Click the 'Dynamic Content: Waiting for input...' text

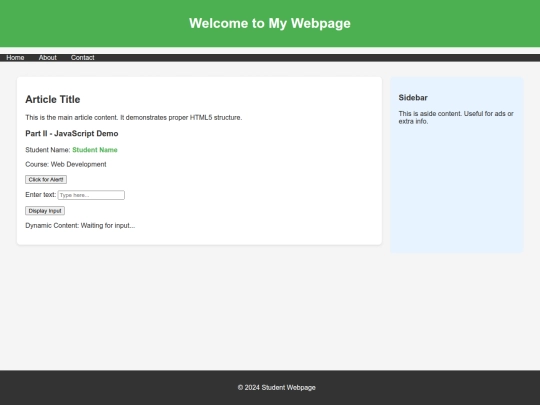point(80,226)
